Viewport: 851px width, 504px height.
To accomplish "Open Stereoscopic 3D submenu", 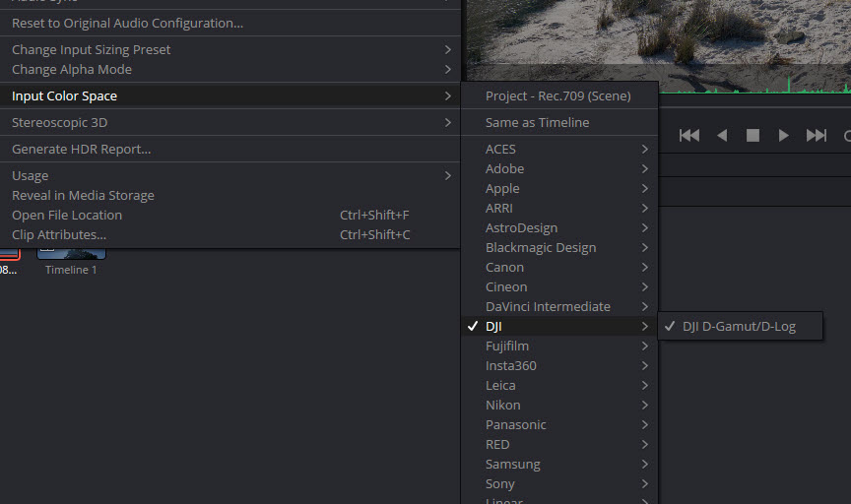I will (230, 123).
